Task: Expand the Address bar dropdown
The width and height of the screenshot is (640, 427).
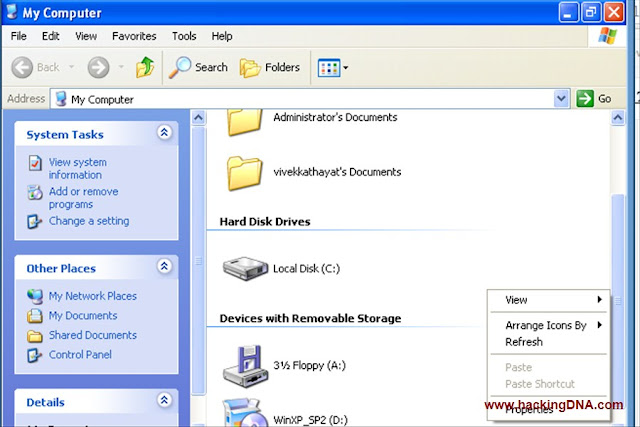Action: (x=561, y=98)
